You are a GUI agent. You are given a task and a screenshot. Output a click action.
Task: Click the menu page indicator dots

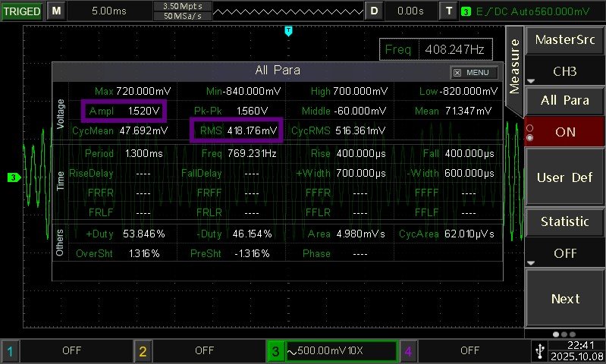pos(564,334)
